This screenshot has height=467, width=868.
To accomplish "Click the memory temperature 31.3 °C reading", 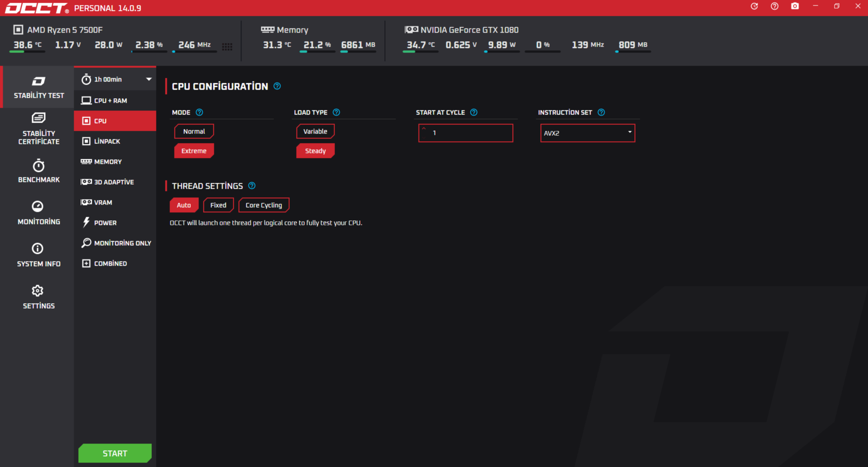I will pyautogui.click(x=277, y=45).
